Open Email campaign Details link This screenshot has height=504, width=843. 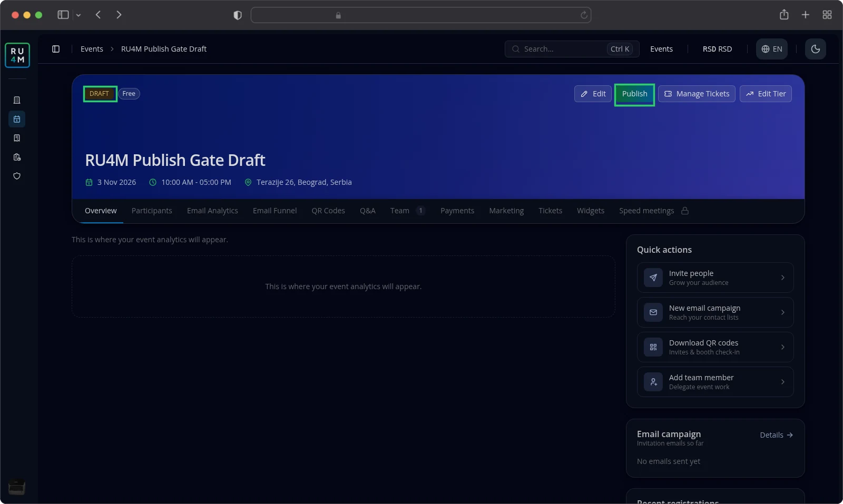pos(777,435)
